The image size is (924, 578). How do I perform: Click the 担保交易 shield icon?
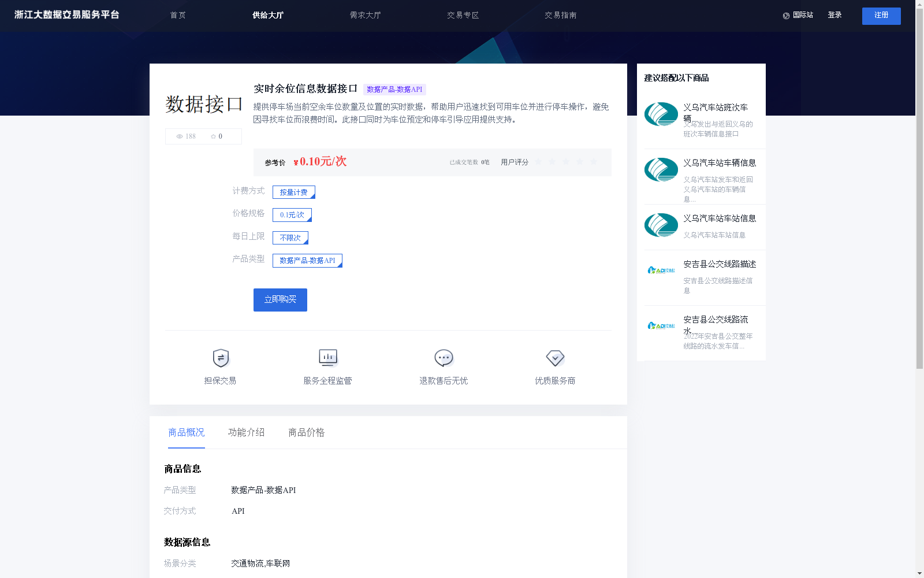(x=221, y=358)
